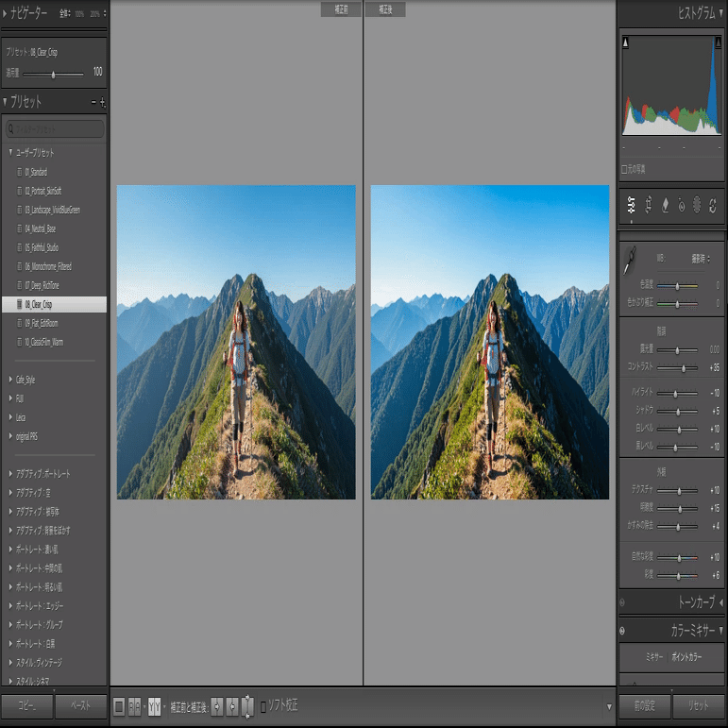728x728 pixels.
Task: Set navigator zoom to 200%
Action: click(94, 14)
